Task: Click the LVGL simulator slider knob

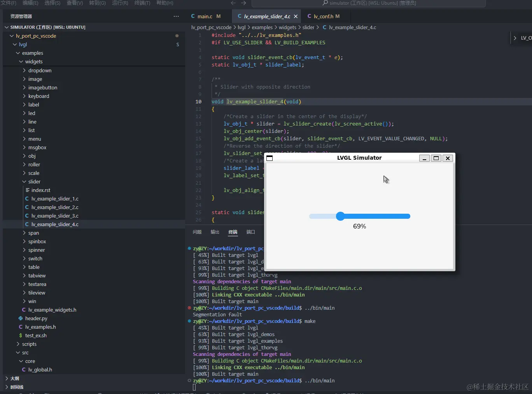Action: point(340,216)
